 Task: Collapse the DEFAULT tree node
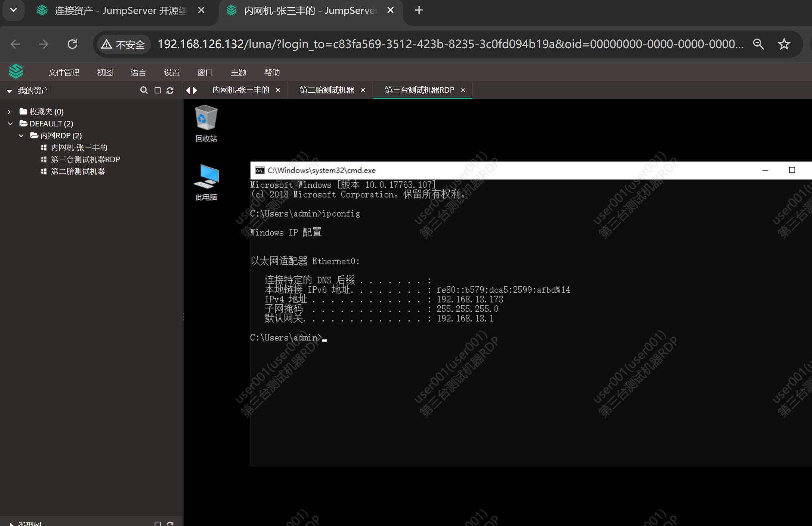point(10,124)
